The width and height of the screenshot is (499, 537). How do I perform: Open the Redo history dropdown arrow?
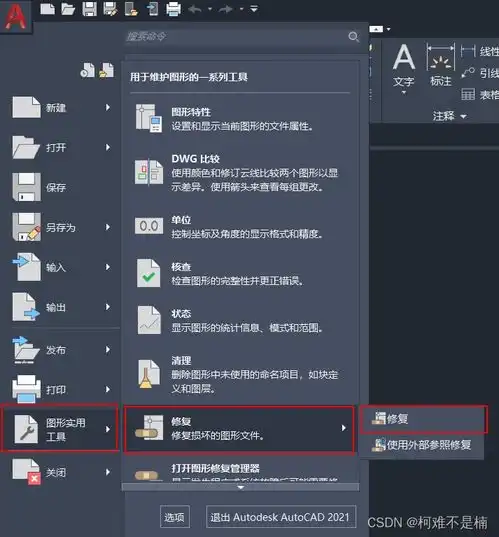[241, 9]
